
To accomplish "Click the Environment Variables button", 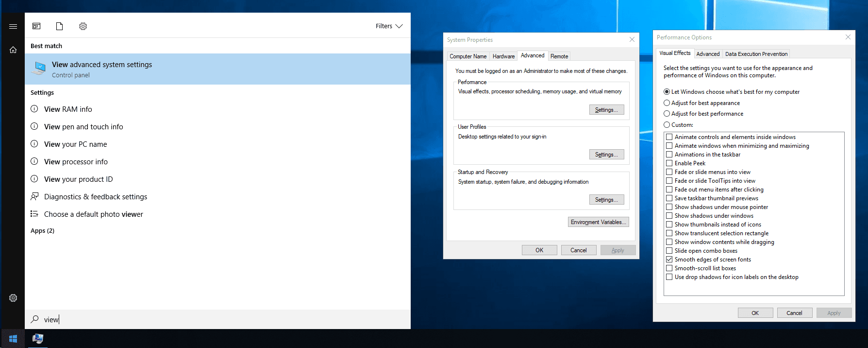I will tap(598, 222).
